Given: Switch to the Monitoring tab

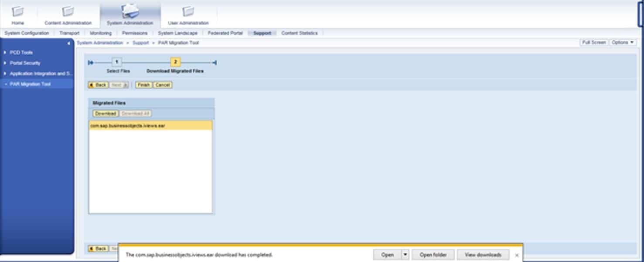Looking at the screenshot, I should (x=101, y=33).
